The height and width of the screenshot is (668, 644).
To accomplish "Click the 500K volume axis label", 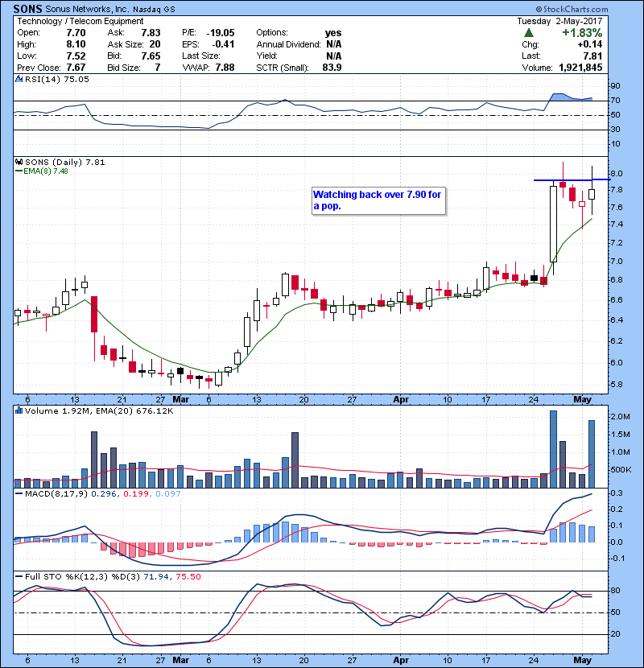I will 621,470.
